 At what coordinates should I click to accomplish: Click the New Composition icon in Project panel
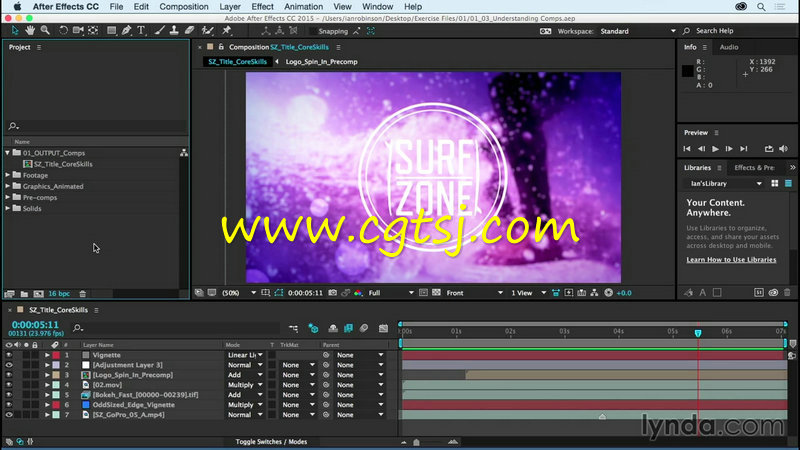coord(38,294)
